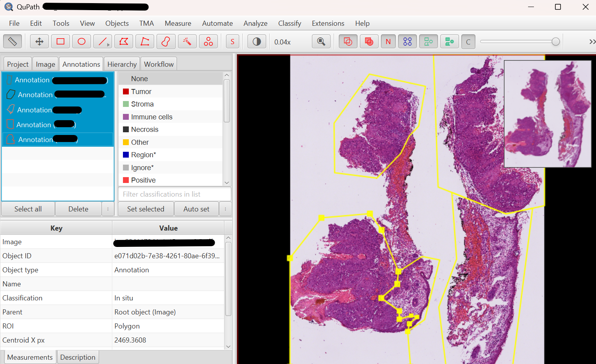Screen dimensions: 596x364
Task: Select the Brush annotation tool
Action: (x=166, y=41)
